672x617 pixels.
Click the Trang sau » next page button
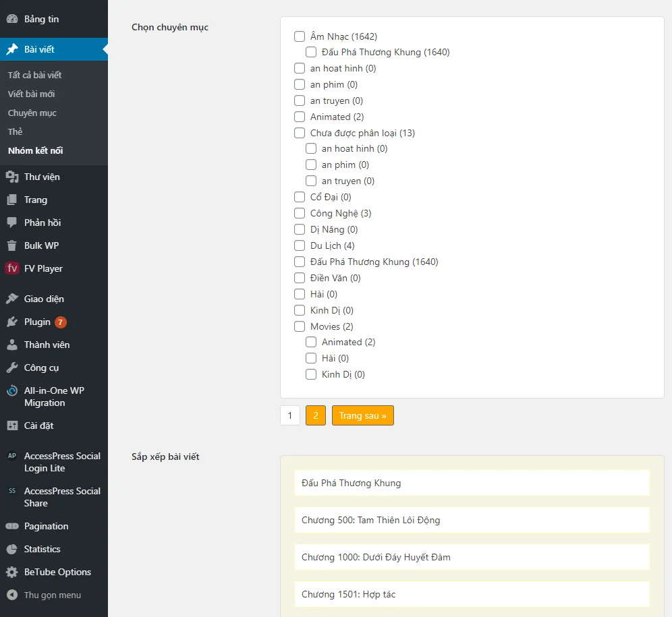tap(362, 415)
